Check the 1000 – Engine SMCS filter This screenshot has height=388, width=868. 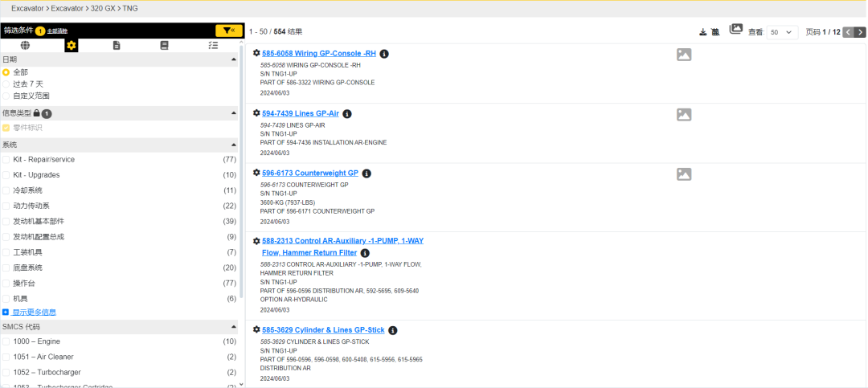click(6, 341)
